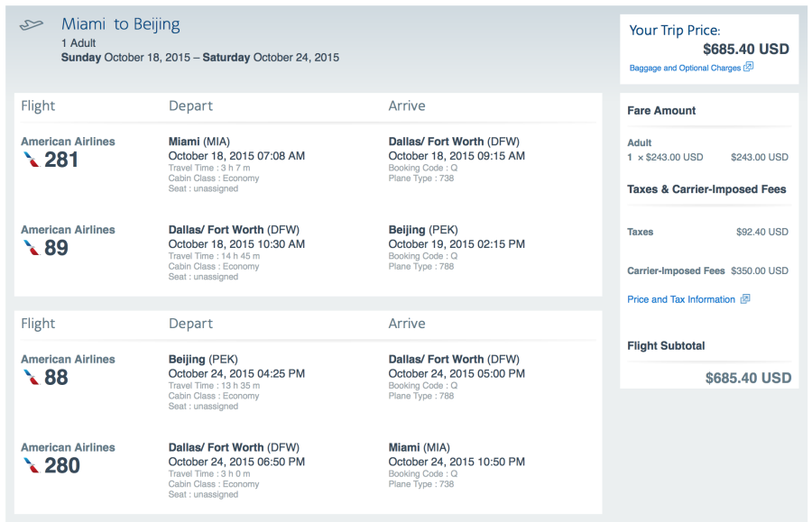This screenshot has width=812, height=522.
Task: Select flight number 89
Action: click(56, 248)
